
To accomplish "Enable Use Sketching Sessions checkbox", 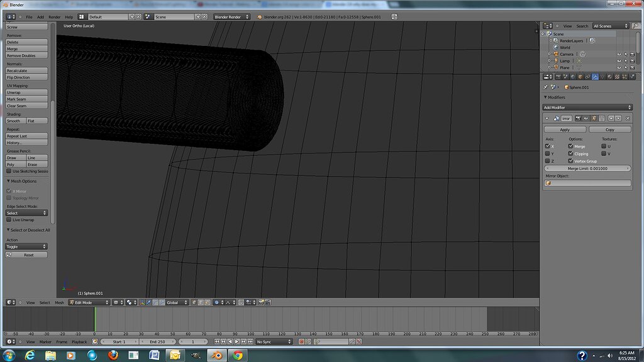I will [x=9, y=171].
